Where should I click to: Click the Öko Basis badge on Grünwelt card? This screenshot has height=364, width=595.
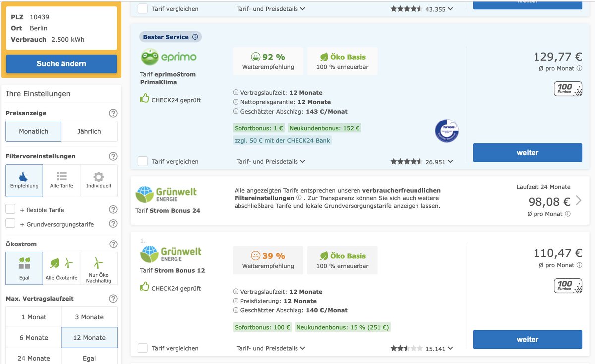tap(343, 260)
